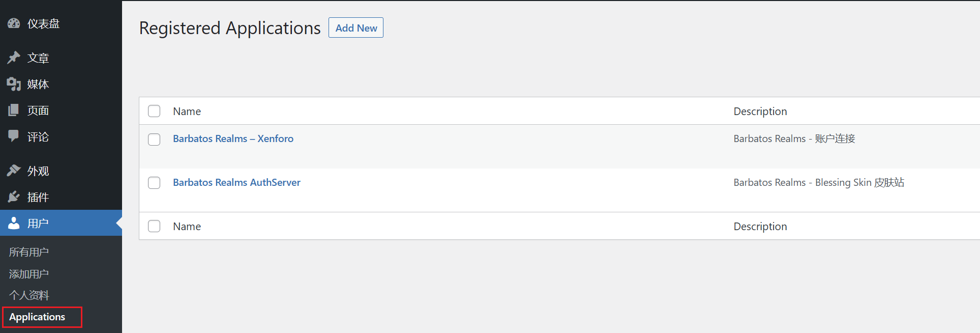Viewport: 980px width, 333px height.
Task: Click the Posts pushpin icon
Action: pyautogui.click(x=14, y=58)
